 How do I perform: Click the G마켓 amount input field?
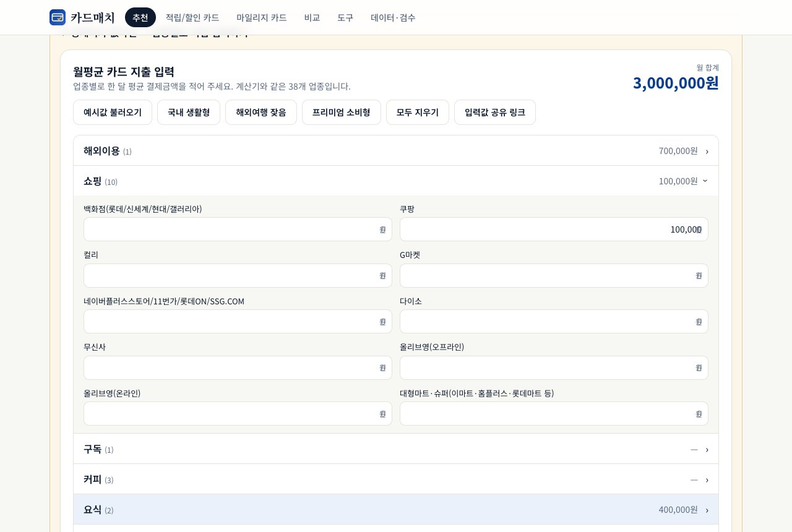pyautogui.click(x=554, y=275)
